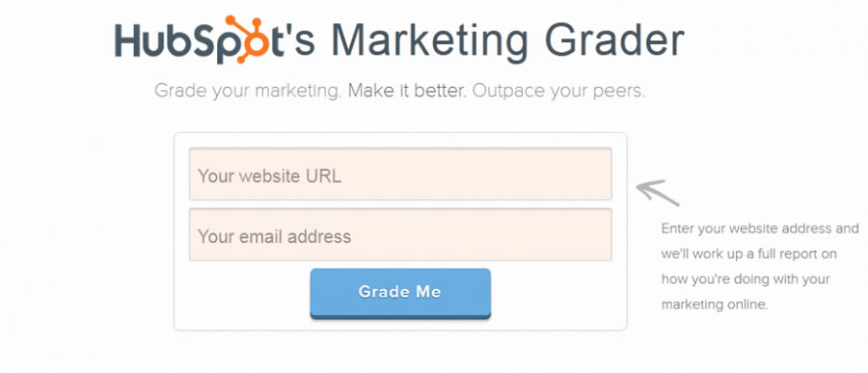Screen dimensions: 868x373
Task: Click the 'pot' letters of the HubSpot logo
Action: coord(251,41)
